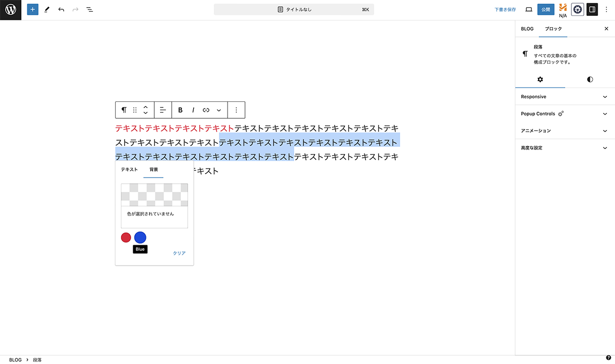Toggle italic formatting in block toolbar
Viewport: 615px width, 364px height.
pyautogui.click(x=193, y=110)
